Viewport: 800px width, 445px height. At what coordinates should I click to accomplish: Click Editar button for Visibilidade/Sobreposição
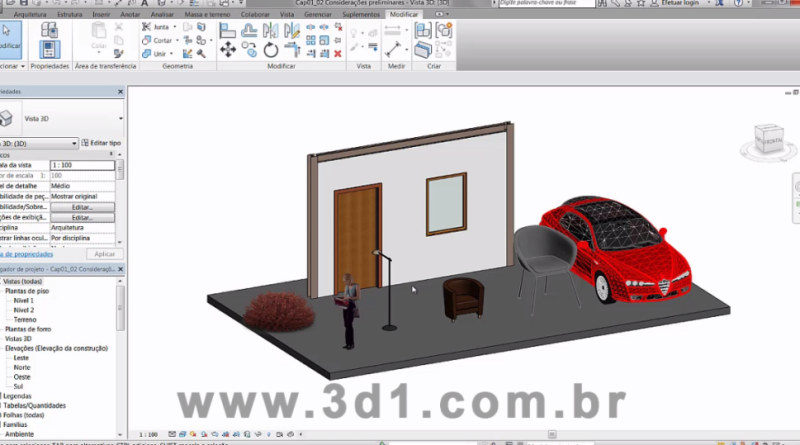click(82, 207)
